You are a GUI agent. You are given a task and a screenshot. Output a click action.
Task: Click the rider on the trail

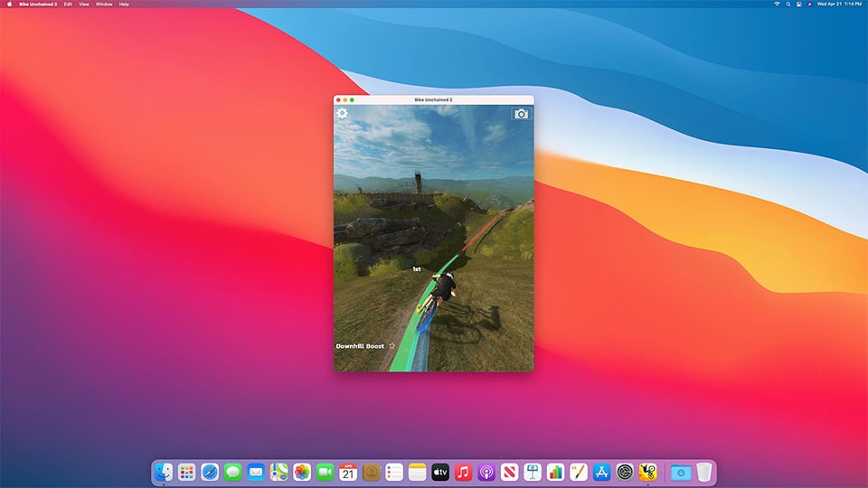pyautogui.click(x=443, y=286)
